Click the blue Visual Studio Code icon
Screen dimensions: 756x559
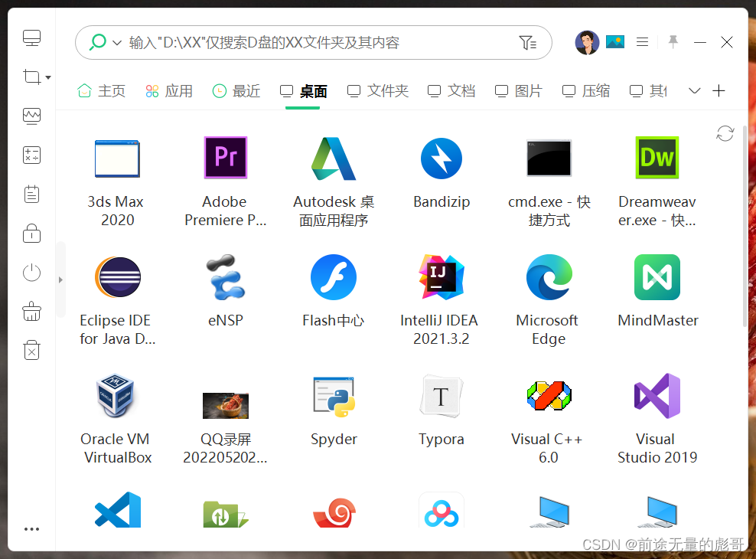(x=118, y=510)
